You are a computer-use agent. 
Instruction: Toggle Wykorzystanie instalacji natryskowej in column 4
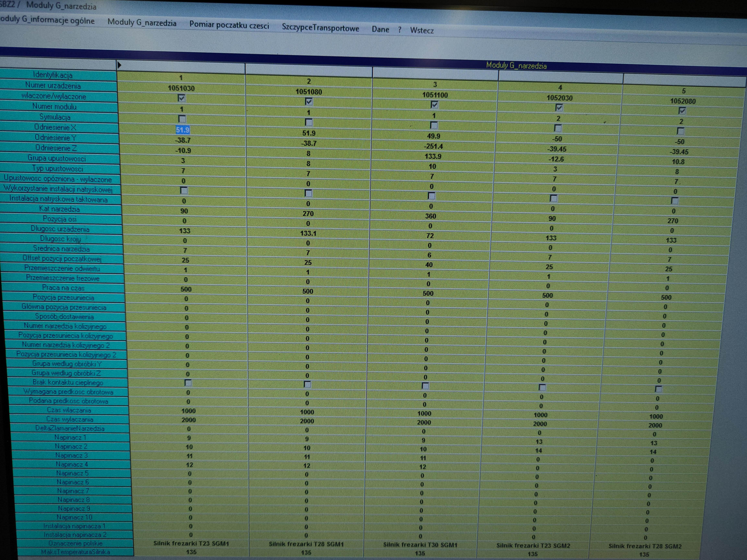click(x=553, y=198)
